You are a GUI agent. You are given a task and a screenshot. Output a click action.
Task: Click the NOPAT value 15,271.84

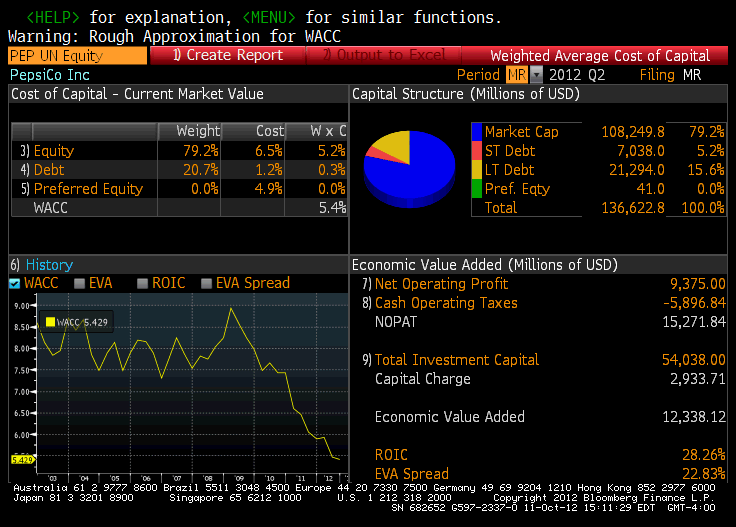click(694, 322)
